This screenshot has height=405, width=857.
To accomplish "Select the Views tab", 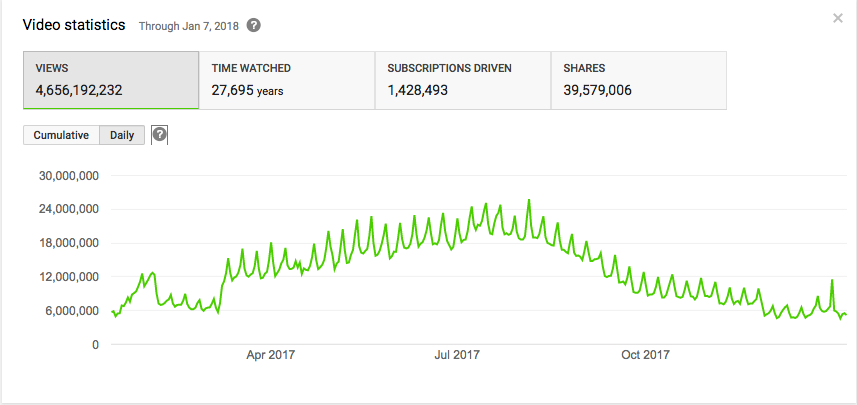I will [111, 80].
